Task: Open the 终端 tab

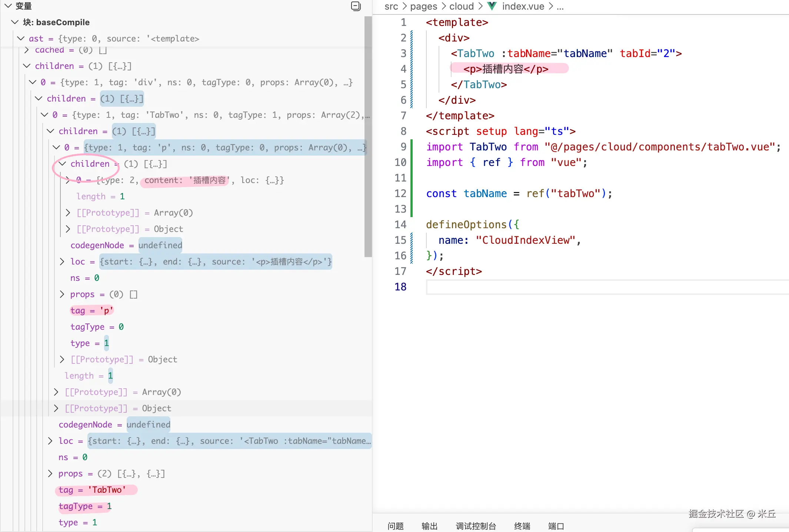Action: 522,526
